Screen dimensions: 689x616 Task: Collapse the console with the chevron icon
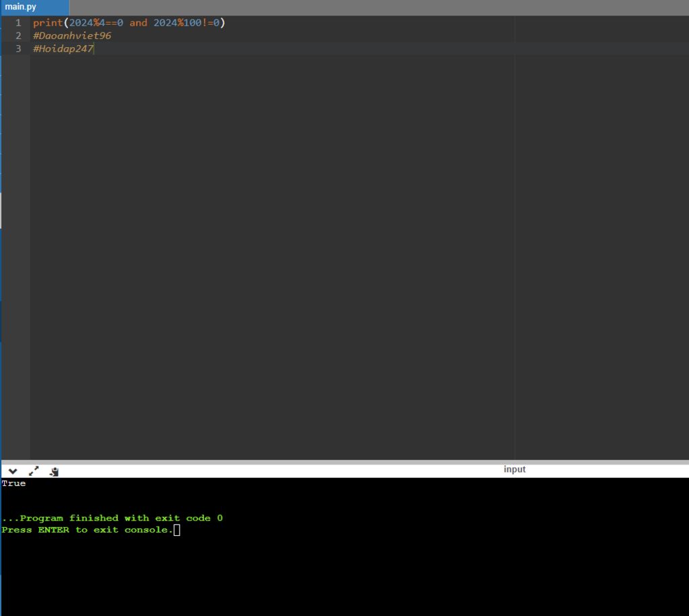coord(13,471)
